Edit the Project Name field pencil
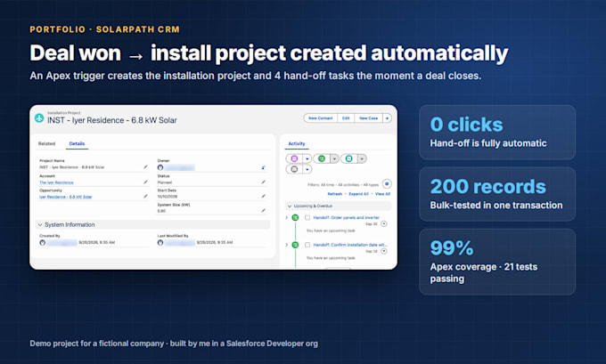This screenshot has width=606, height=364. (145, 166)
